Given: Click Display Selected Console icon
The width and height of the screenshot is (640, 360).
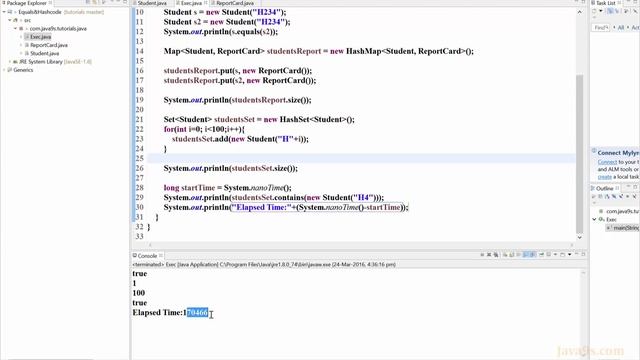Looking at the screenshot, I should coord(549,255).
